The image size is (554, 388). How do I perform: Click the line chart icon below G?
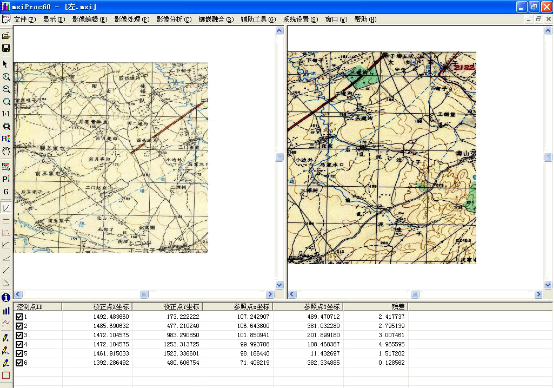click(6, 208)
